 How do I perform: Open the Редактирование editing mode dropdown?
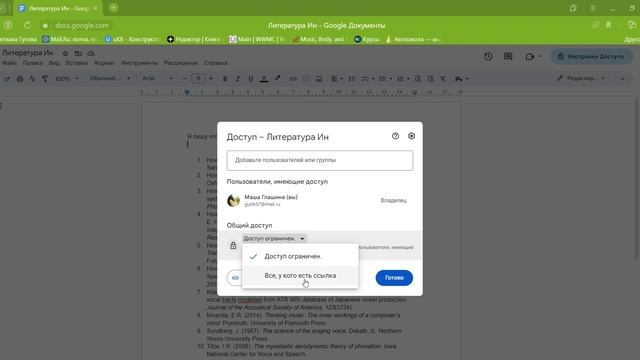coord(580,78)
